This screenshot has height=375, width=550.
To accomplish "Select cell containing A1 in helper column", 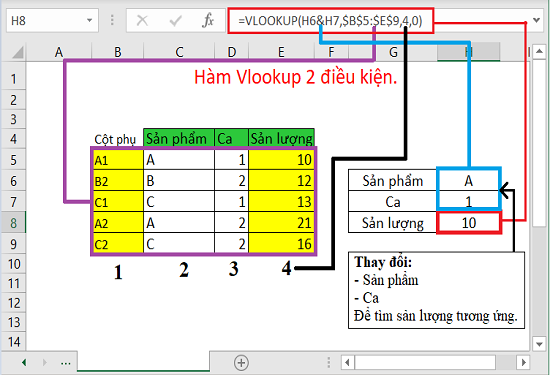I will pos(119,160).
